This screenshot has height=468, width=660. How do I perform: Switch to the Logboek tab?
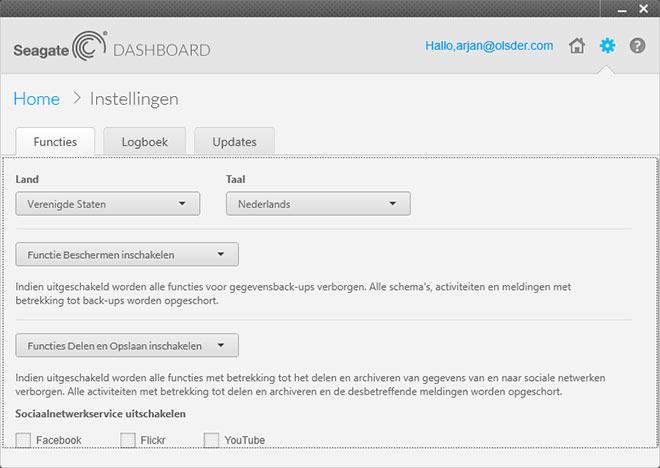[x=145, y=142]
